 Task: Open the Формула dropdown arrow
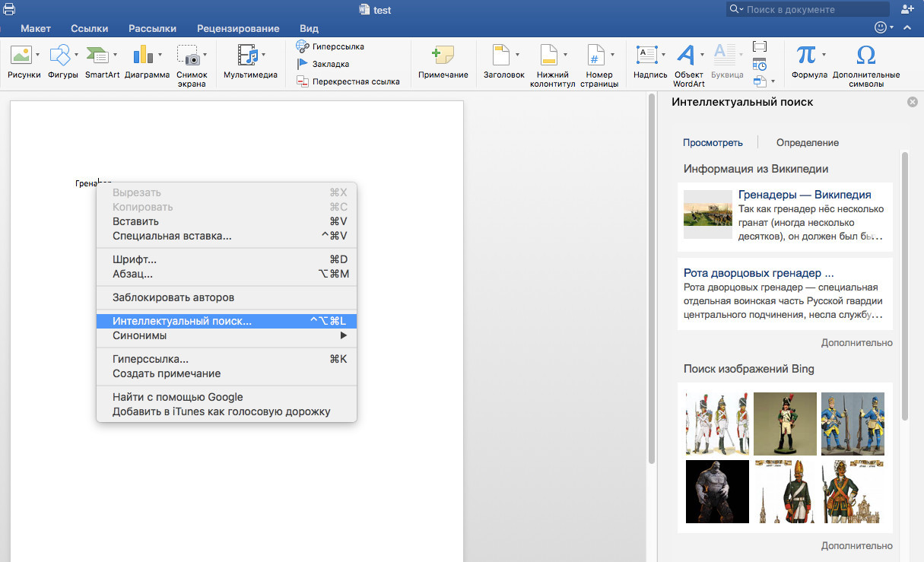(x=824, y=55)
